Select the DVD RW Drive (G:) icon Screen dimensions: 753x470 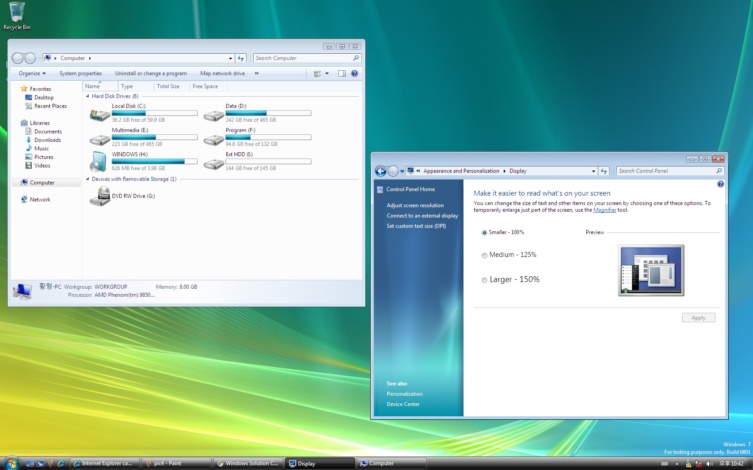(x=100, y=196)
